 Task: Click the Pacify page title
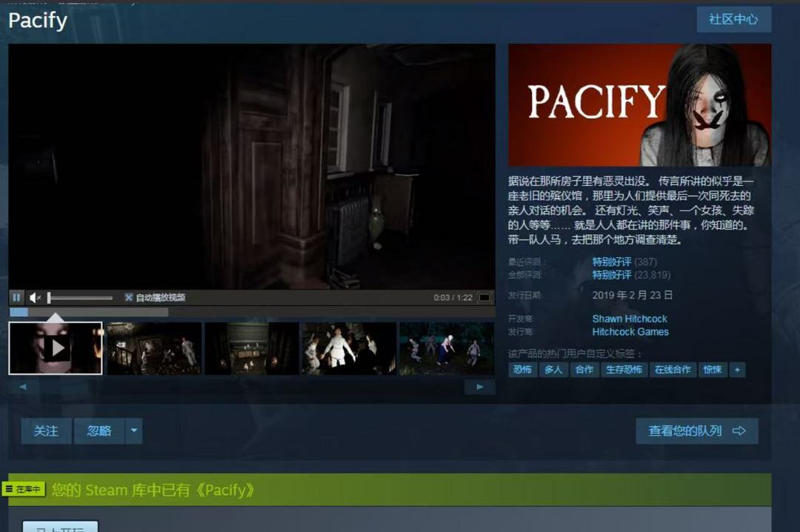coord(38,21)
